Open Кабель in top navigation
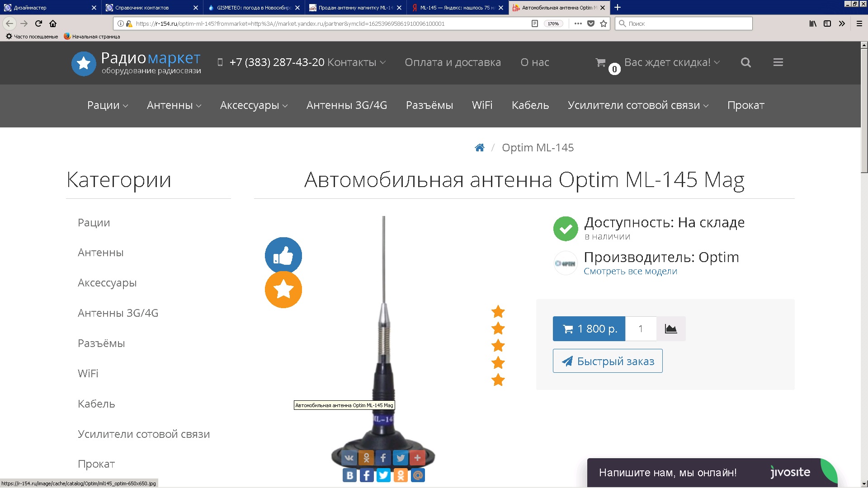 point(530,105)
